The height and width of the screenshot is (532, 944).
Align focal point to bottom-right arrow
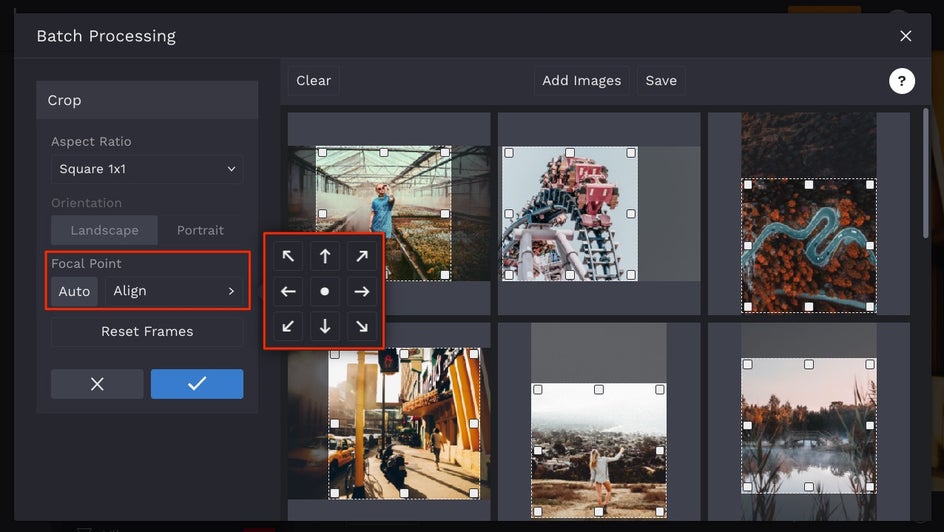coord(361,326)
